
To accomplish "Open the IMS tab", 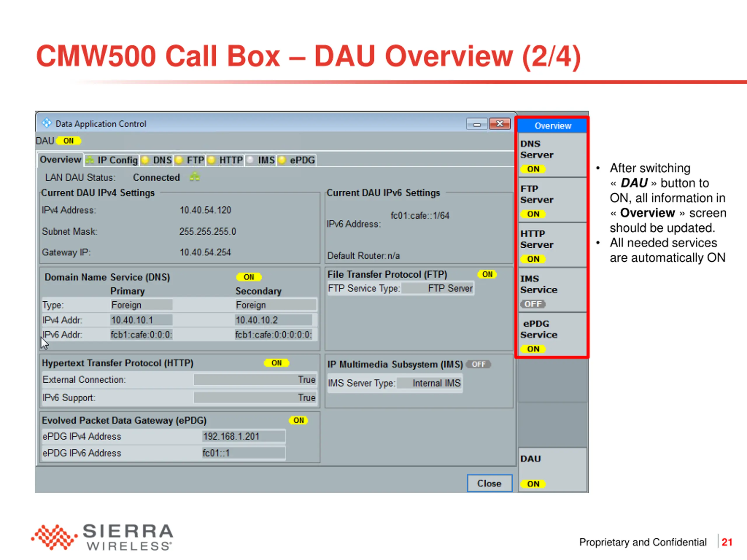I will point(260,160).
